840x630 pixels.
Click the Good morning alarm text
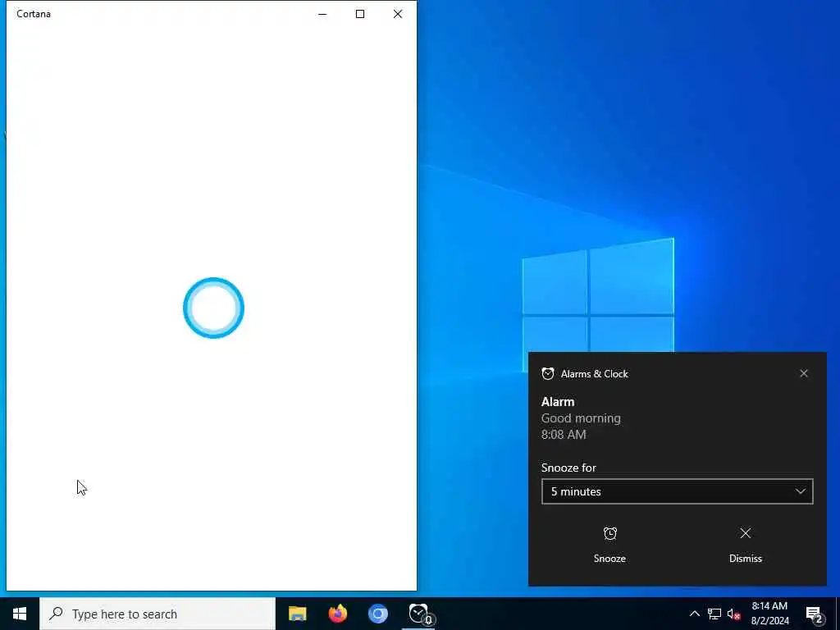coord(581,418)
